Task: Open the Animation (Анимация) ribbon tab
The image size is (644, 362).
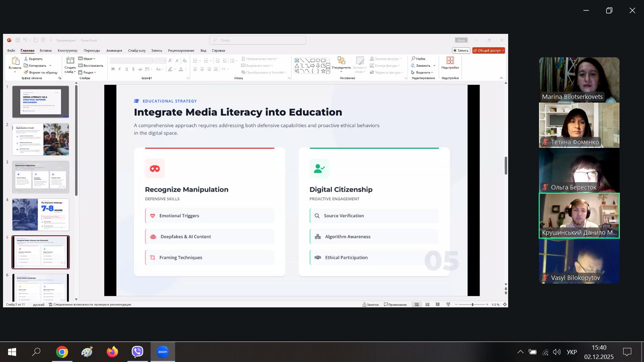Action: pos(114,51)
